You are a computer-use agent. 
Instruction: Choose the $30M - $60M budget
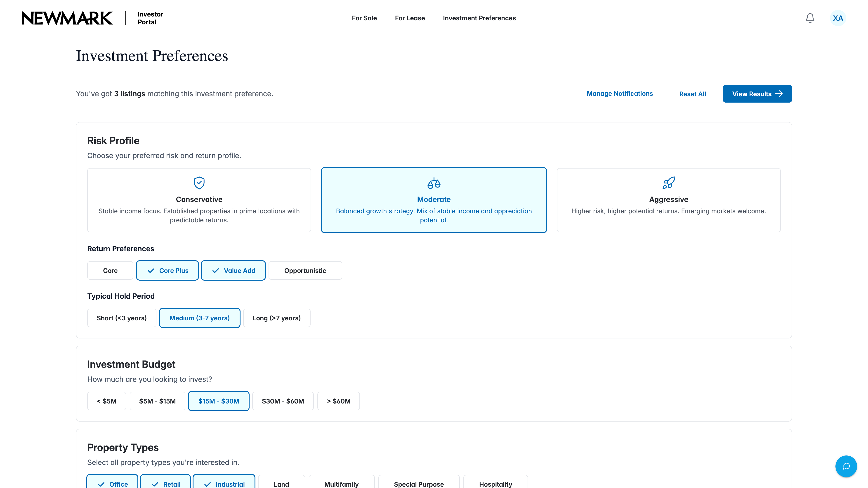[283, 401]
